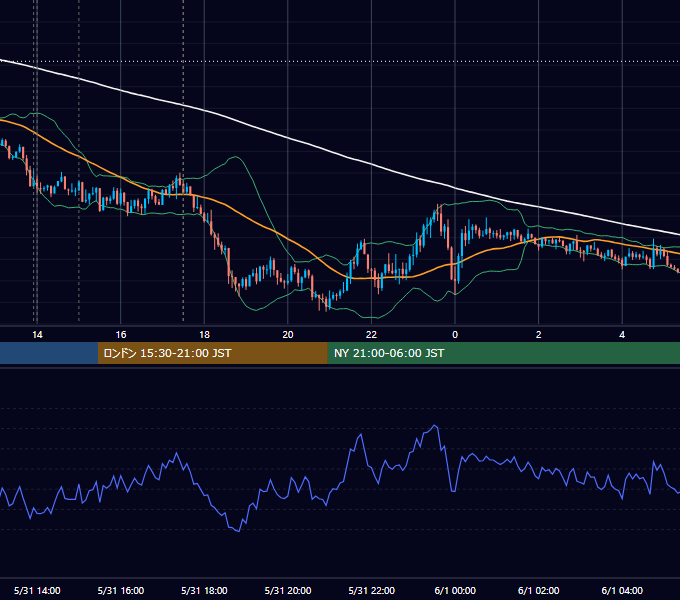Click the hour label 20 on the upper axis
The width and height of the screenshot is (680, 600).
click(288, 335)
